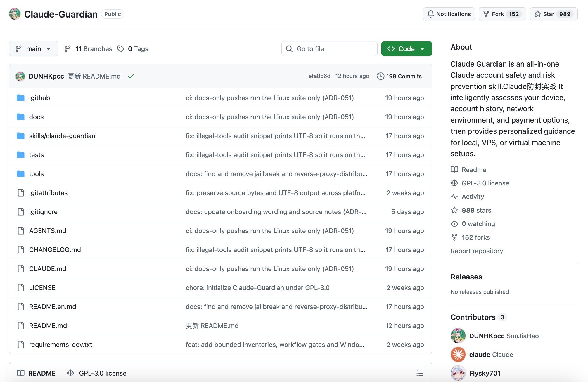Open the README.en.md file
Screen dimensions: 588x382
pos(53,307)
